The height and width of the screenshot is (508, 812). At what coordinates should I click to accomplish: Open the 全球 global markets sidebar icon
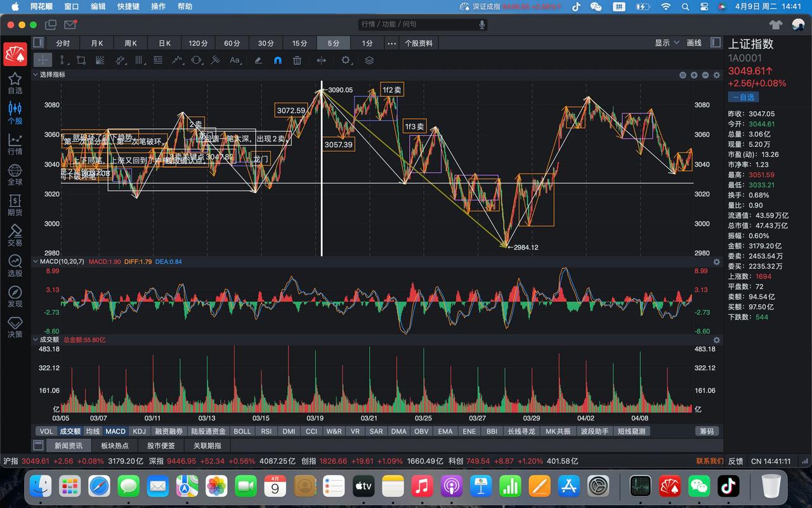15,175
